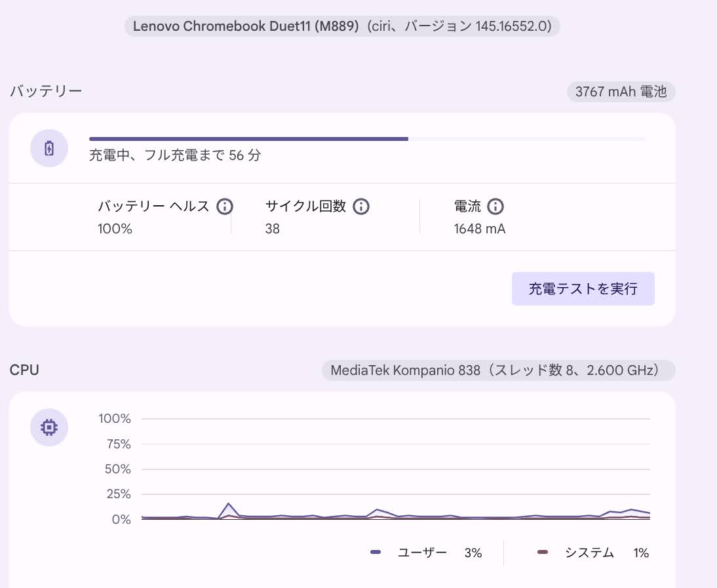
Task: Click the battery health value 100%
Action: [115, 229]
